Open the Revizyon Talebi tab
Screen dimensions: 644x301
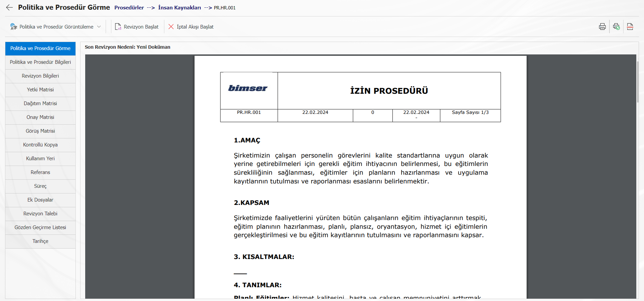tap(40, 214)
